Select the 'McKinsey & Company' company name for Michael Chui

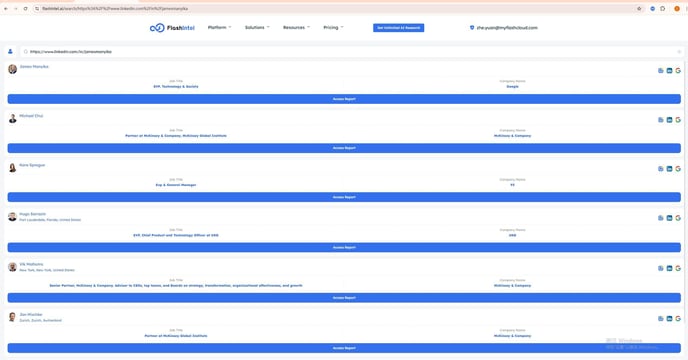[512, 136]
